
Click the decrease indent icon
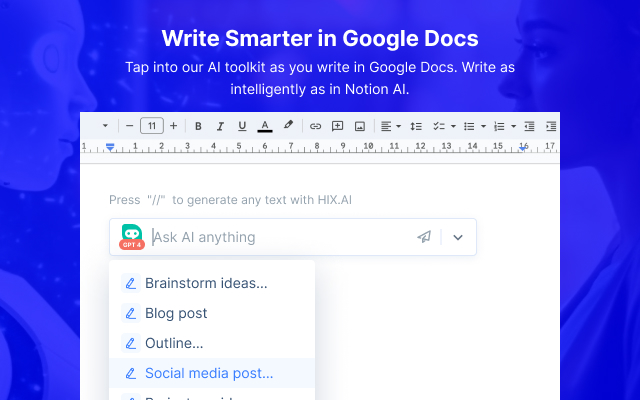click(x=529, y=127)
